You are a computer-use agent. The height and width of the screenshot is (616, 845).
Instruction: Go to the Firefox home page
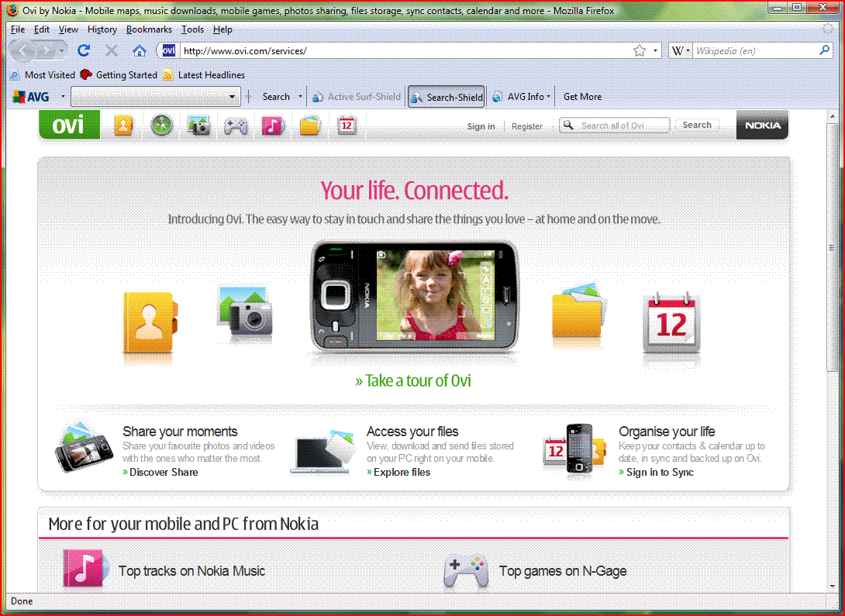tap(140, 50)
